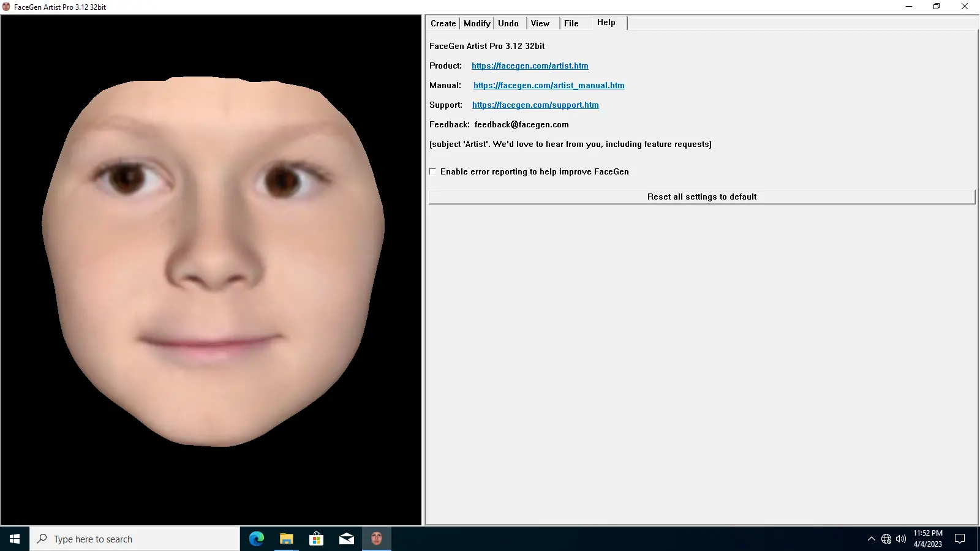Image resolution: width=980 pixels, height=551 pixels.
Task: Open the facegen.com/artist.htm product link
Action: coord(530,66)
